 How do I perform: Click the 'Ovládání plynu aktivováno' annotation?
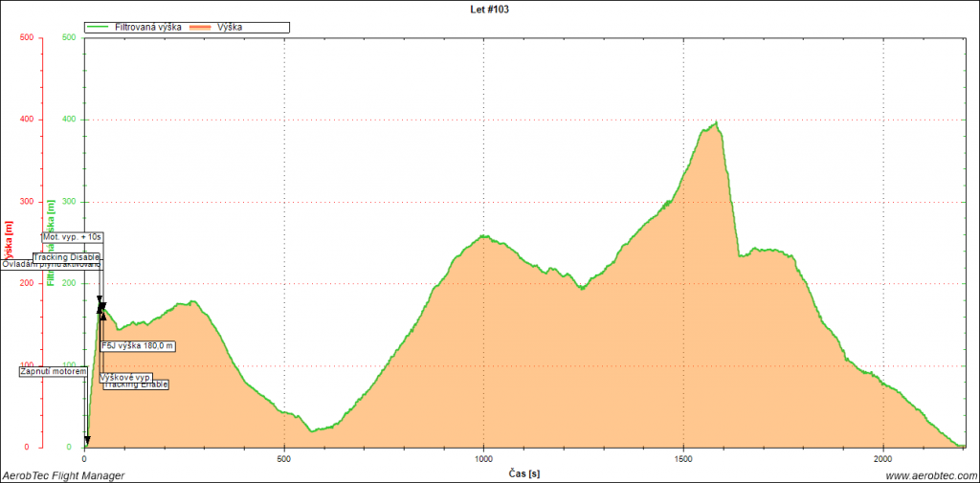(x=50, y=265)
